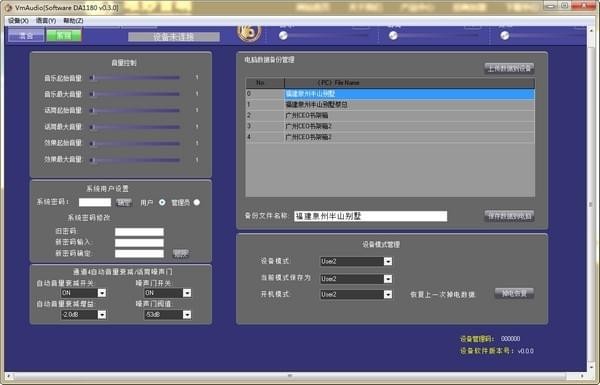Screen dimensions: 600x385
Task: Click the value 1 beside 效果最大音量
Action: click(x=197, y=160)
